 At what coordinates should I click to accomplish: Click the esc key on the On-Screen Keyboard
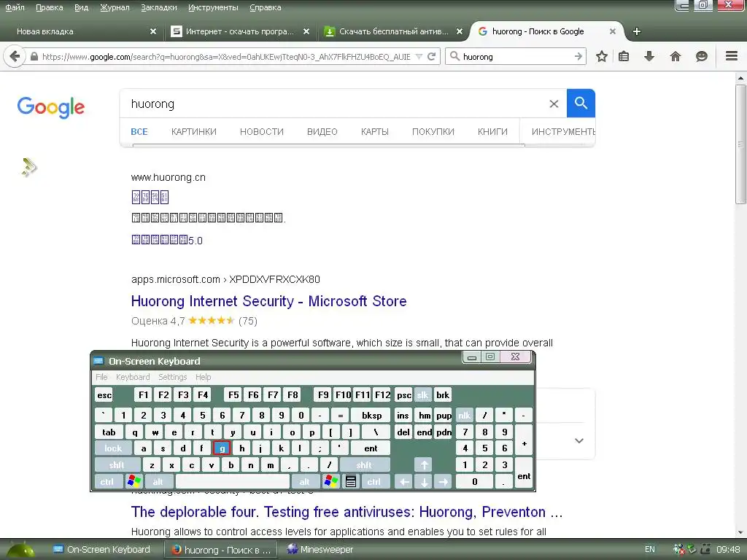point(104,394)
